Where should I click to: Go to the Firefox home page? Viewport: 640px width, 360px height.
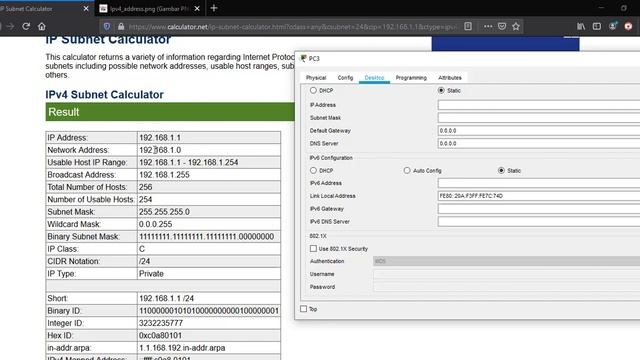pyautogui.click(x=42, y=27)
